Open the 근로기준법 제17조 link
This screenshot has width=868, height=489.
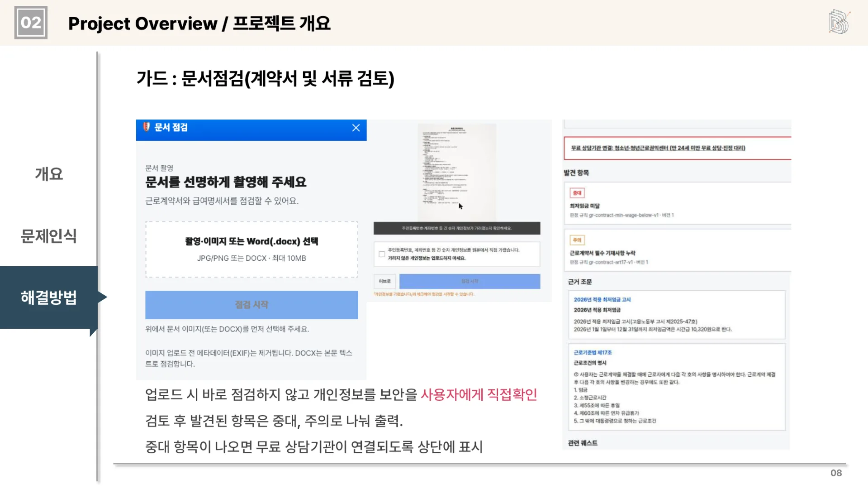pos(593,352)
